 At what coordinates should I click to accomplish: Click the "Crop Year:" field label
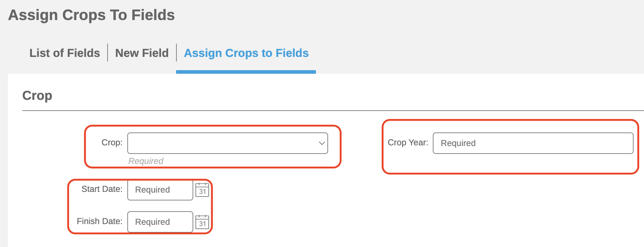[x=408, y=142]
